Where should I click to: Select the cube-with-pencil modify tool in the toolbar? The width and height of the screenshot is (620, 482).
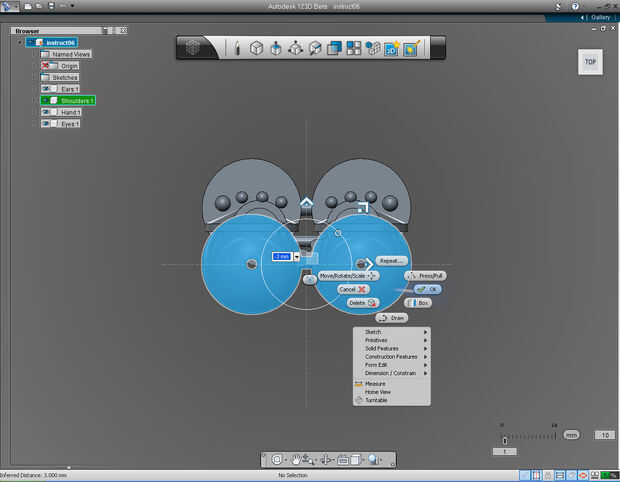tap(315, 48)
